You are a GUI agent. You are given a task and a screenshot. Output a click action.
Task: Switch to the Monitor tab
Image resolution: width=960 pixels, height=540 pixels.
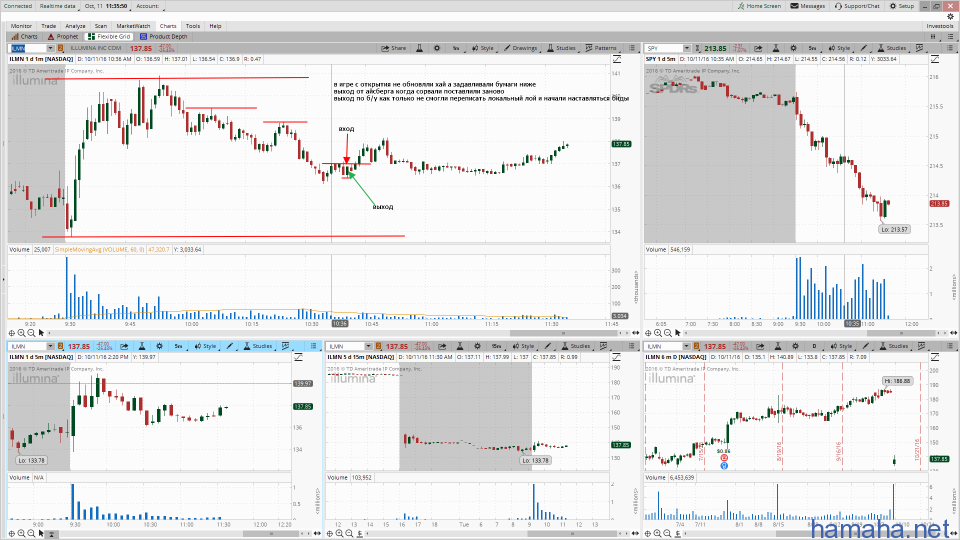point(21,26)
